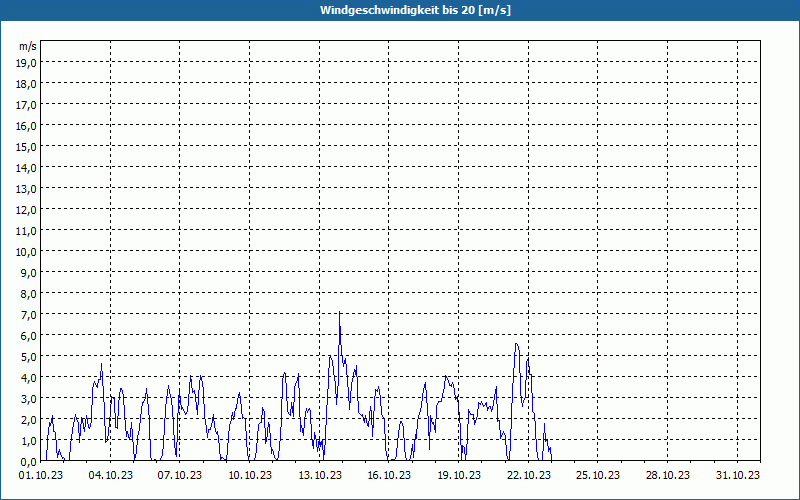This screenshot has height=500, width=800.
Task: Click the 7,0 y-axis label
Action: (28, 315)
